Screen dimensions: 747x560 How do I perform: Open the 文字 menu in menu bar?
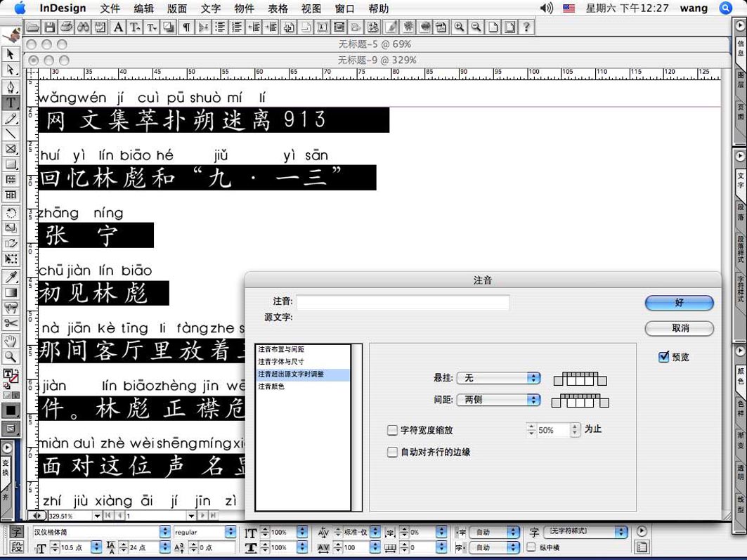[211, 8]
